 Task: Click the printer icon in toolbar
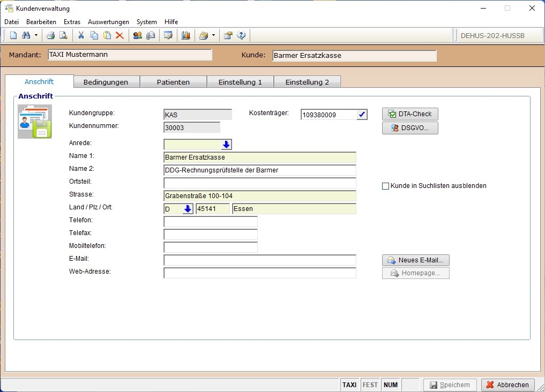[51, 35]
